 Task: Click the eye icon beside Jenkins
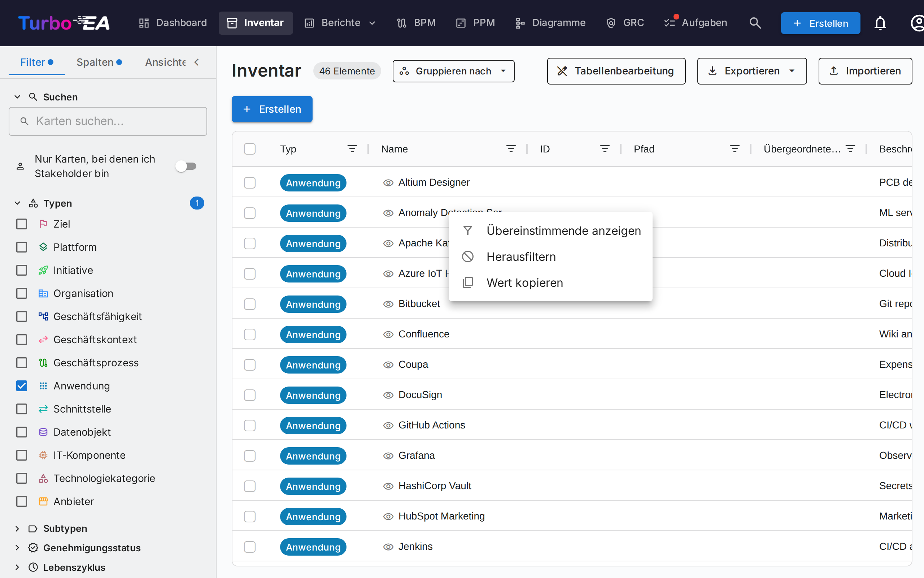pos(388,547)
